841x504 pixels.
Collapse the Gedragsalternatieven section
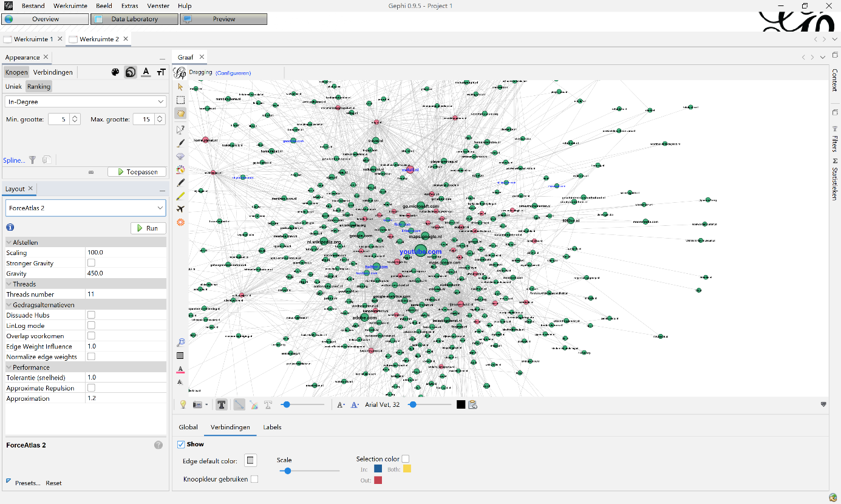tap(9, 305)
